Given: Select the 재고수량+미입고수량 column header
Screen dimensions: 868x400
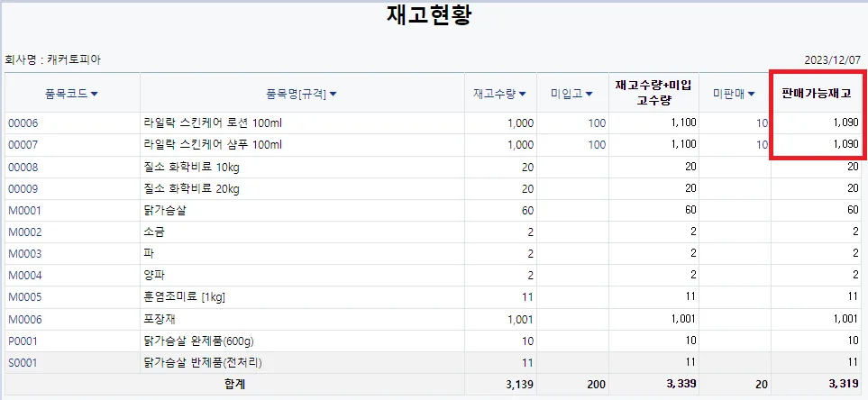Looking at the screenshot, I should coord(653,93).
